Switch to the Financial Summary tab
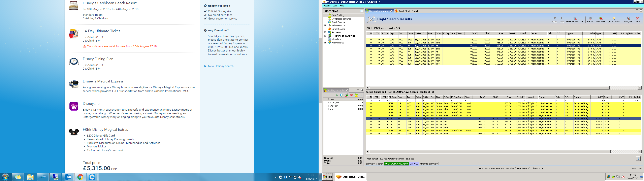Screen dimensions: 644x181 pyautogui.click(x=429, y=164)
